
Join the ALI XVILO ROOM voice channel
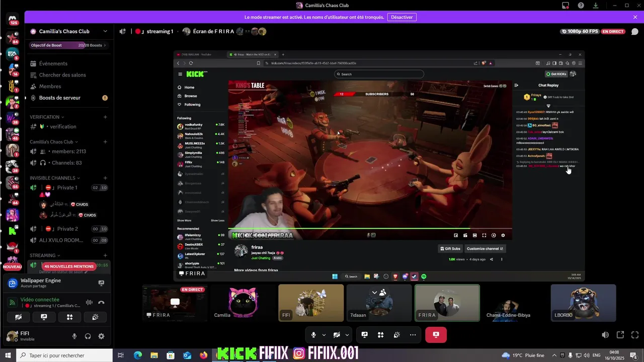pos(69,240)
